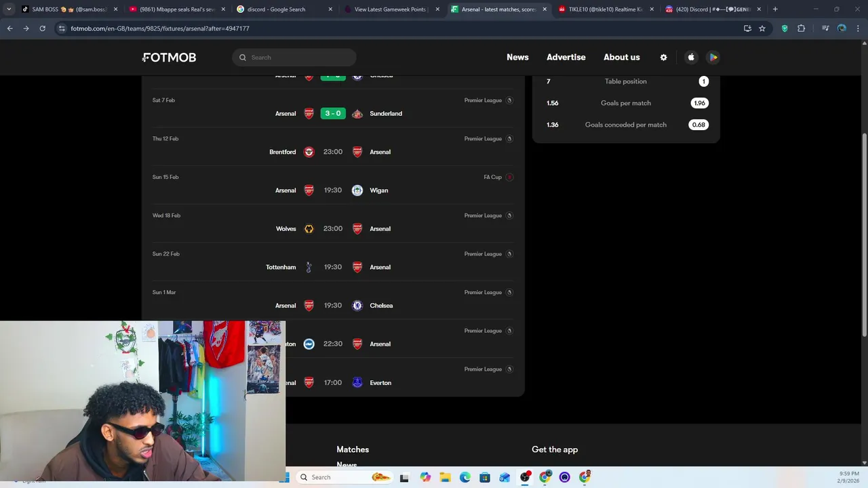The image size is (868, 488).
Task: Open Microsoft Store from the taskbar
Action: pos(485,477)
